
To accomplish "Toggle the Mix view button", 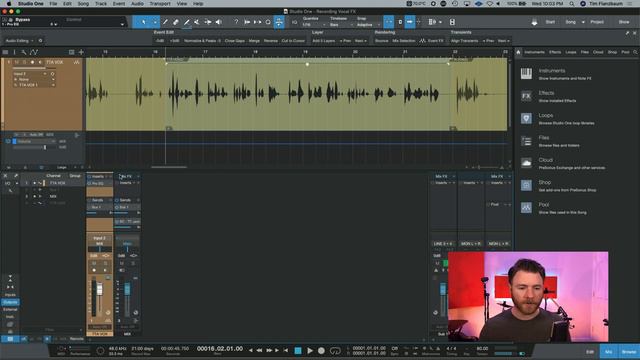I will coord(609,351).
